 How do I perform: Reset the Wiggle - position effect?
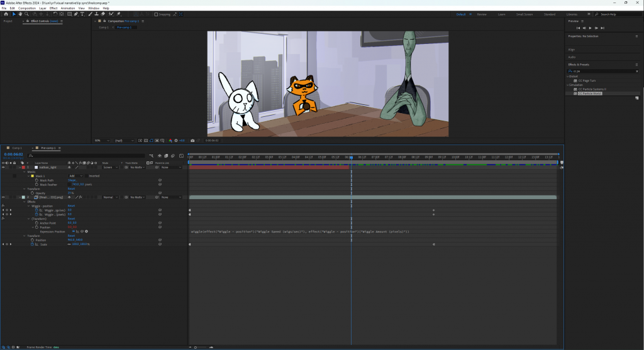72,206
